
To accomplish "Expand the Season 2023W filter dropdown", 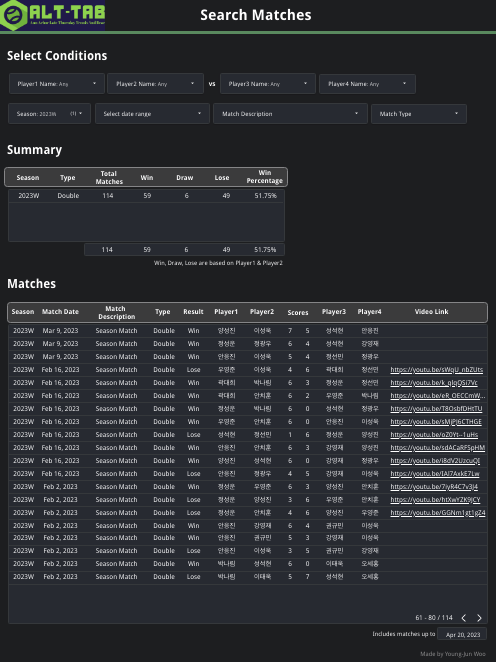I will pyautogui.click(x=49, y=114).
